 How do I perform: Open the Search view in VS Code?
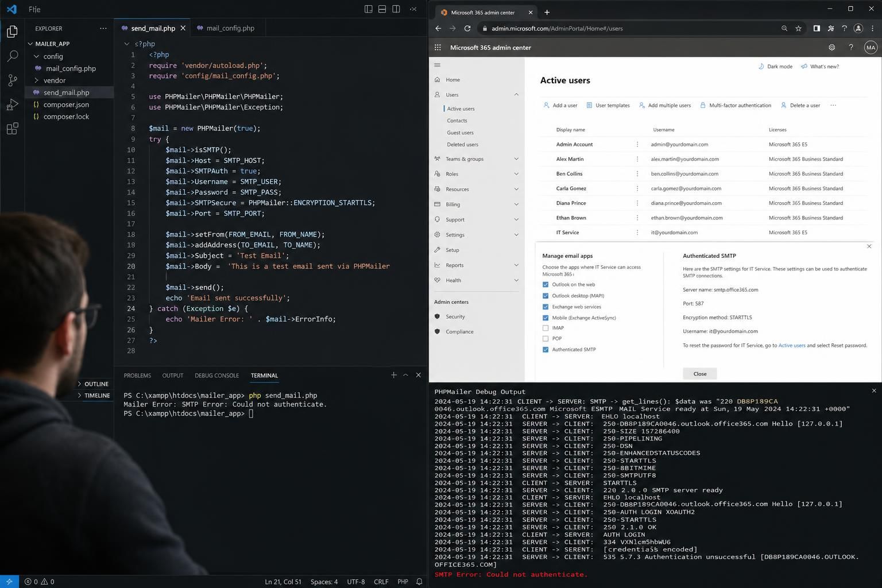[x=12, y=56]
